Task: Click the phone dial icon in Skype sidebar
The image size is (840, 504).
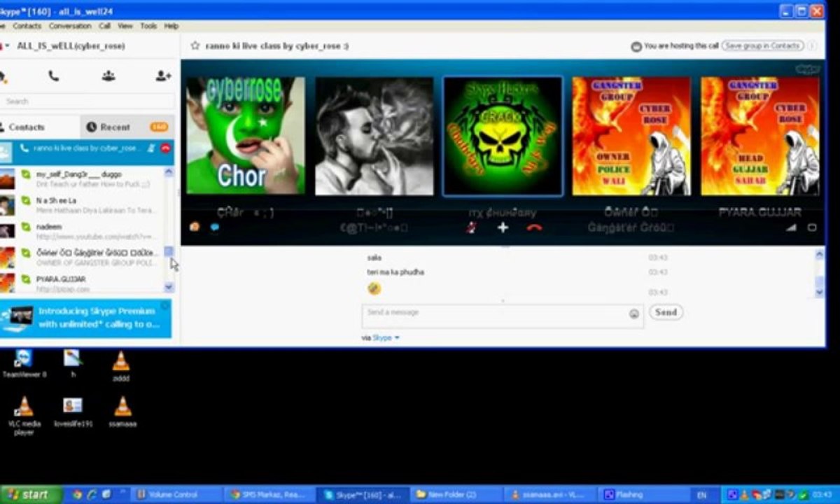Action: point(54,76)
